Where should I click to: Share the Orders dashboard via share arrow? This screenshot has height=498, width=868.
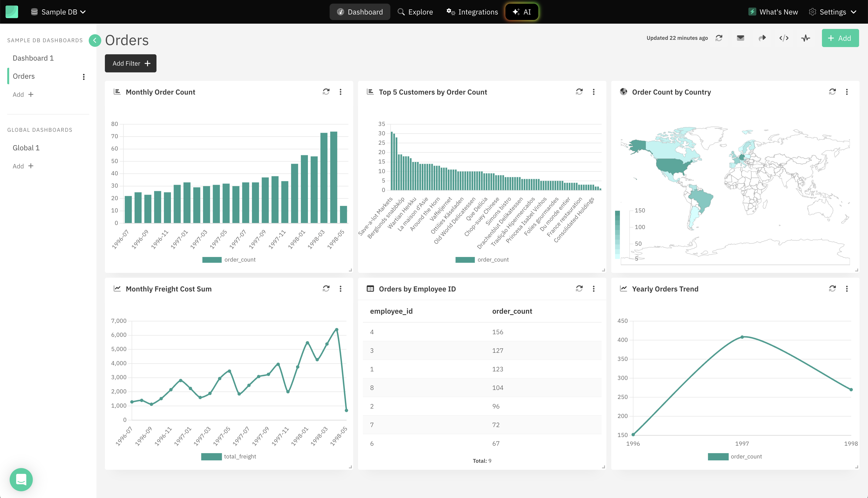(x=762, y=38)
